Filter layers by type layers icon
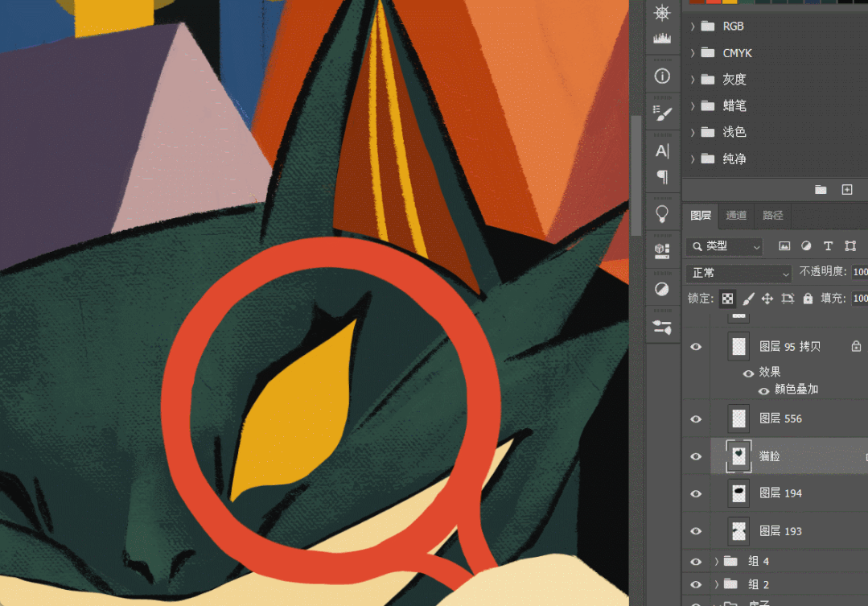This screenshot has height=606, width=868. pyautogui.click(x=828, y=246)
